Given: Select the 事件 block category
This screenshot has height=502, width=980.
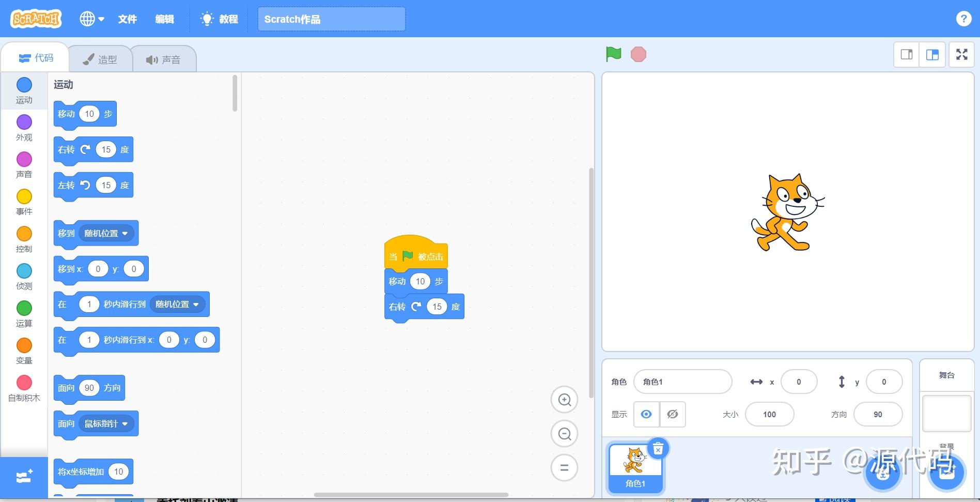Looking at the screenshot, I should (x=24, y=202).
